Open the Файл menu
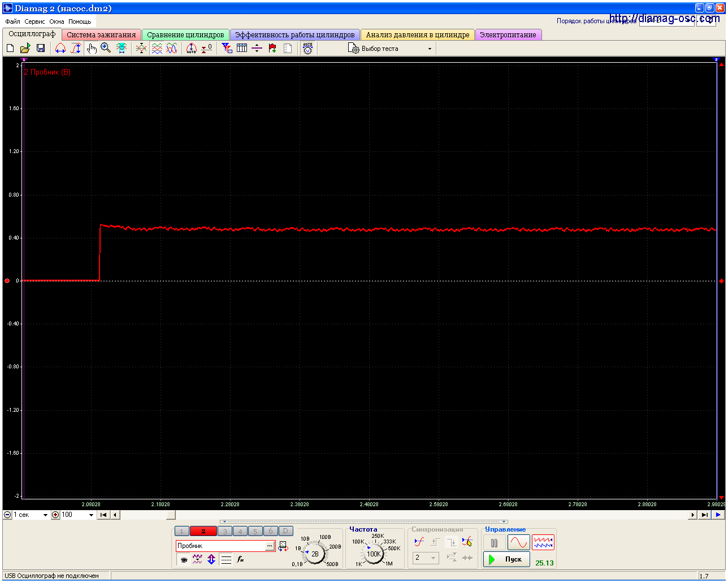Screen dimensions: 728x583 [12, 21]
